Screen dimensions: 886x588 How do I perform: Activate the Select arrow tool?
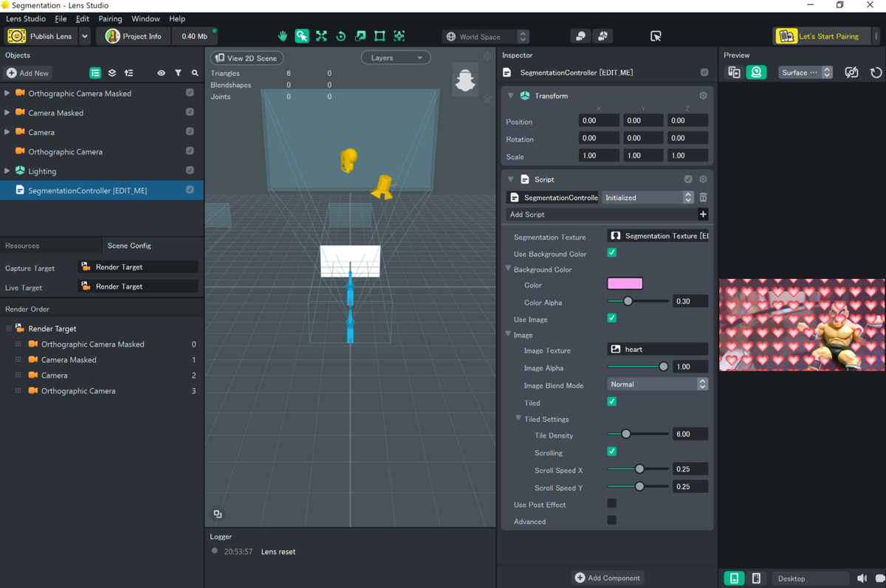pyautogui.click(x=302, y=36)
